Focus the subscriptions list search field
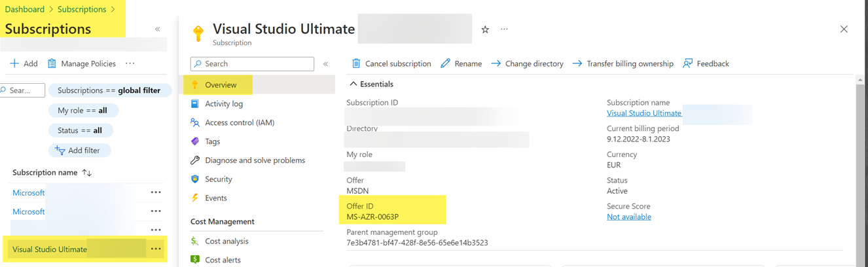Screen dimensions: 868x267 point(22,90)
